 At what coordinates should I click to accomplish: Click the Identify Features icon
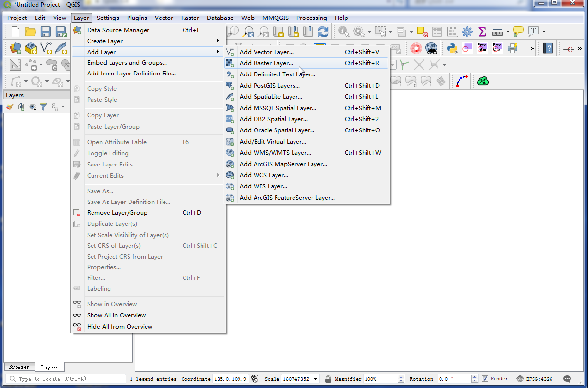pos(344,32)
